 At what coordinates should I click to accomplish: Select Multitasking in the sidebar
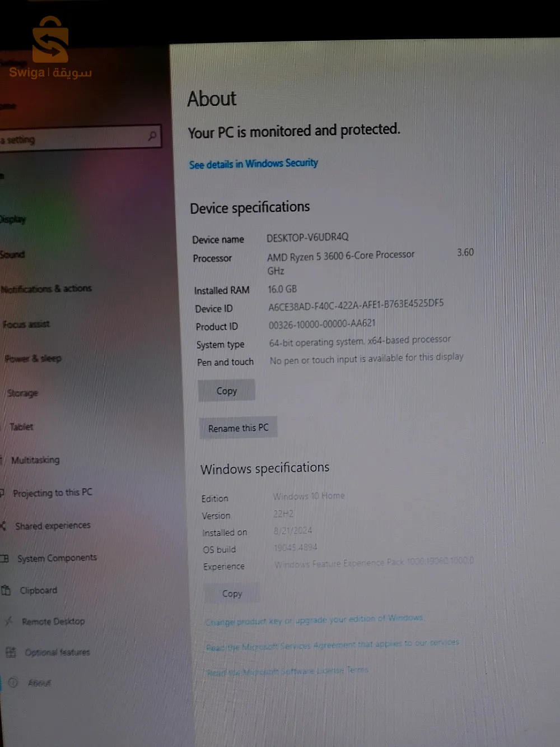(35, 460)
